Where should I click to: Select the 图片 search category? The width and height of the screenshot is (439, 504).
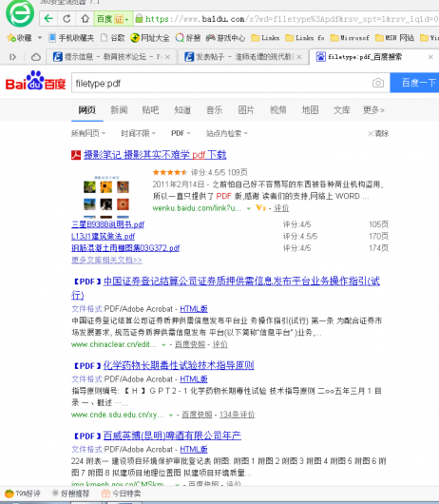tap(246, 110)
